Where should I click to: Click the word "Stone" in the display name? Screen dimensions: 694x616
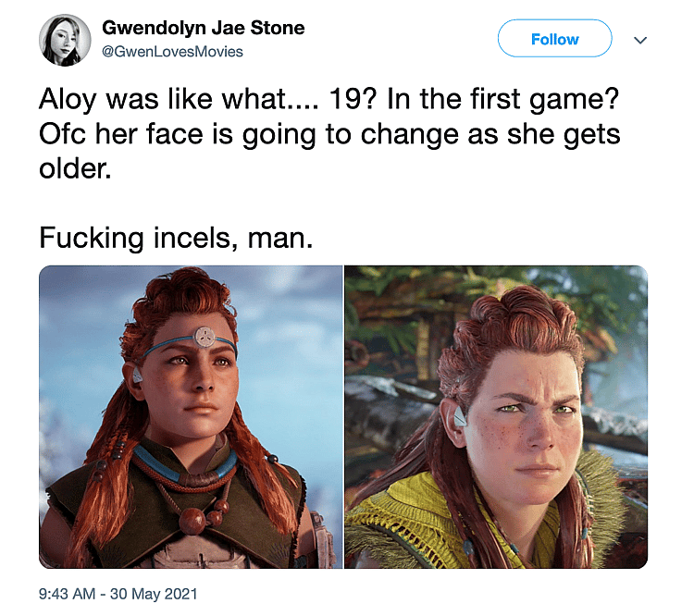coord(279,28)
